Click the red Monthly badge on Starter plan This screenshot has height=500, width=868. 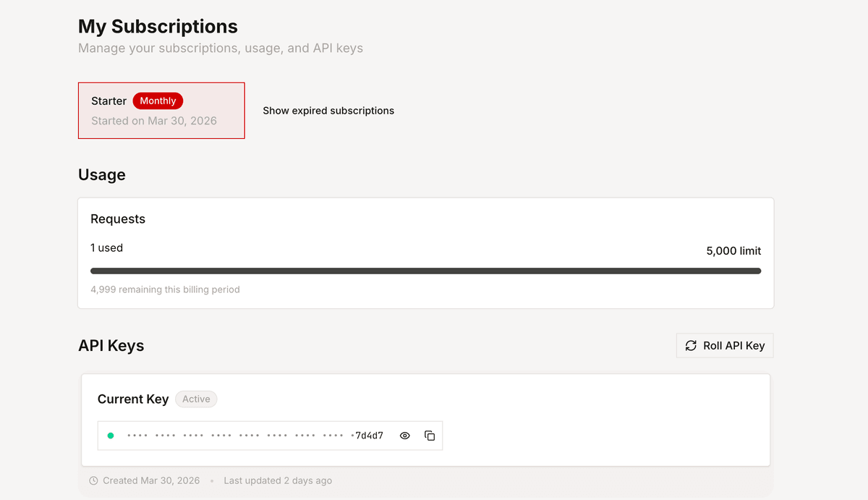[158, 101]
